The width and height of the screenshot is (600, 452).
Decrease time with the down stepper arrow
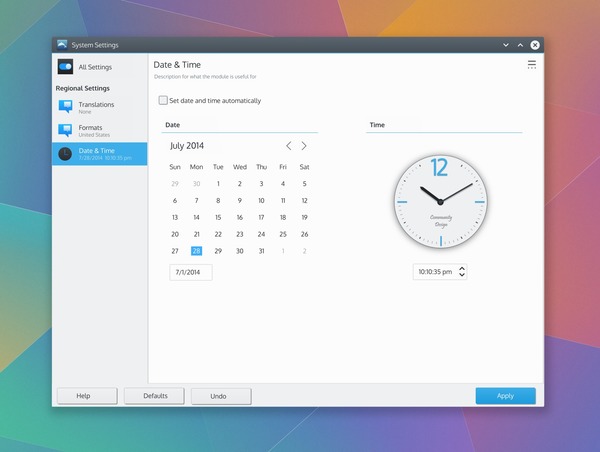click(462, 275)
